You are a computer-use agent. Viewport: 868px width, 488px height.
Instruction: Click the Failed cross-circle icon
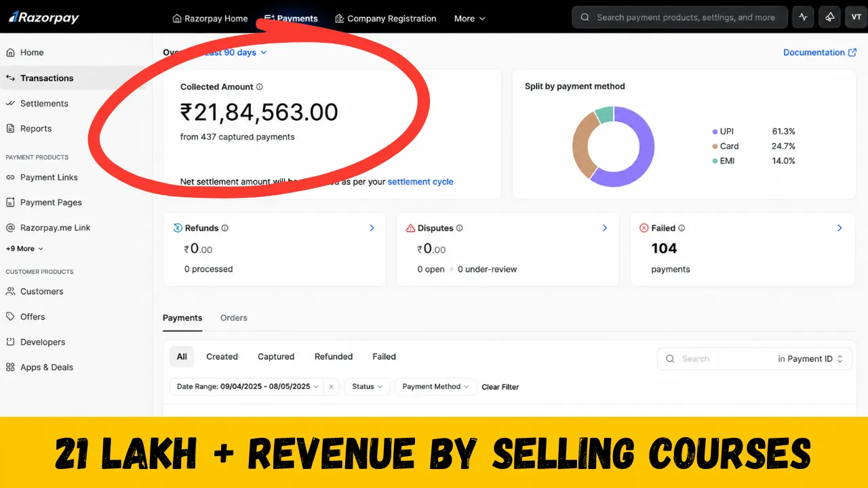click(644, 228)
